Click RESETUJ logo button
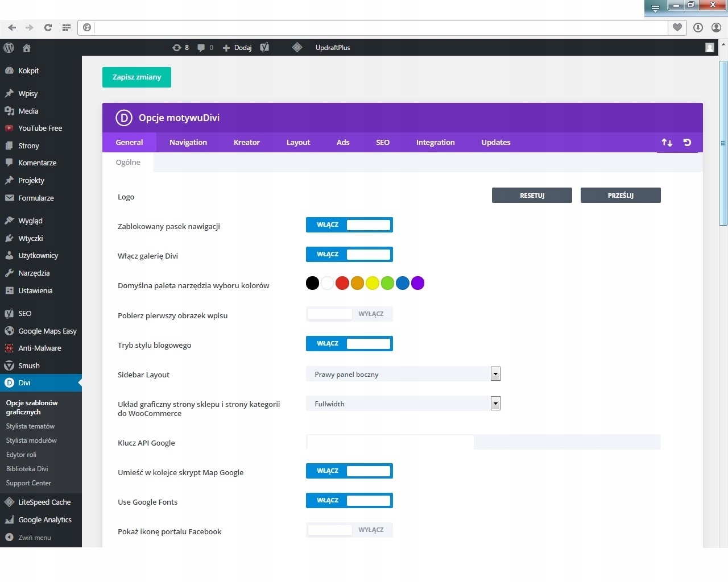 click(x=532, y=196)
